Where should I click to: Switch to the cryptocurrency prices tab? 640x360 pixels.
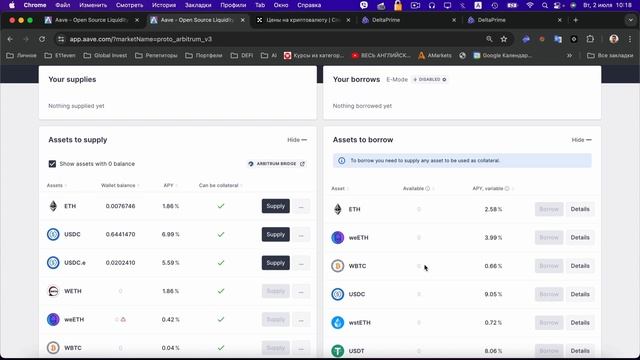(303, 20)
